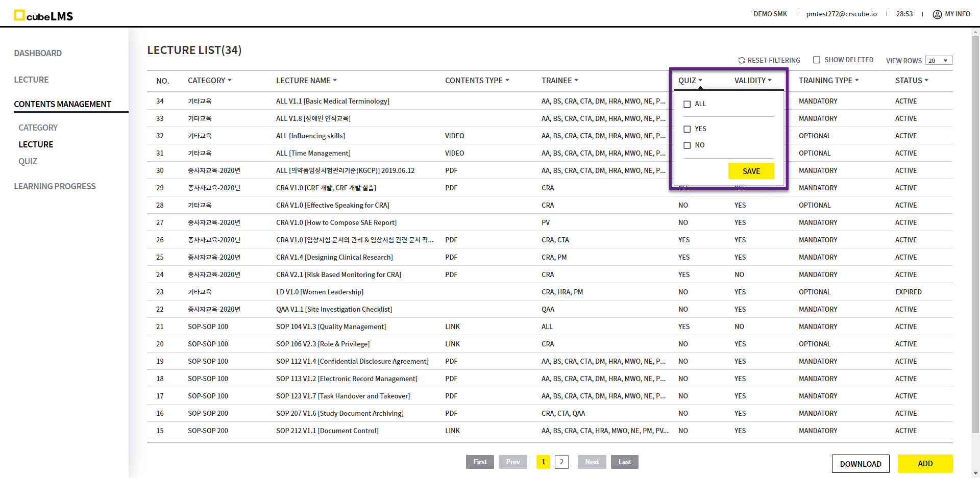Open Learning Progress in the sidebar

click(55, 186)
